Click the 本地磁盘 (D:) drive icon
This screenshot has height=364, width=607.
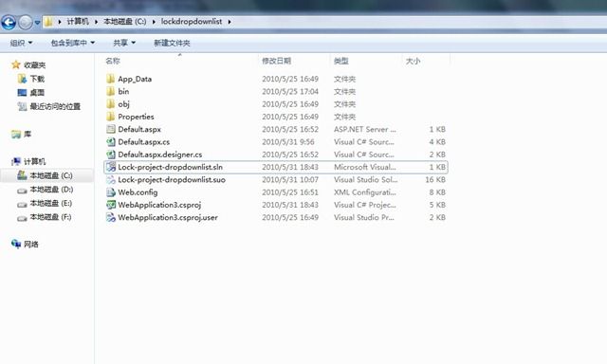[22, 190]
